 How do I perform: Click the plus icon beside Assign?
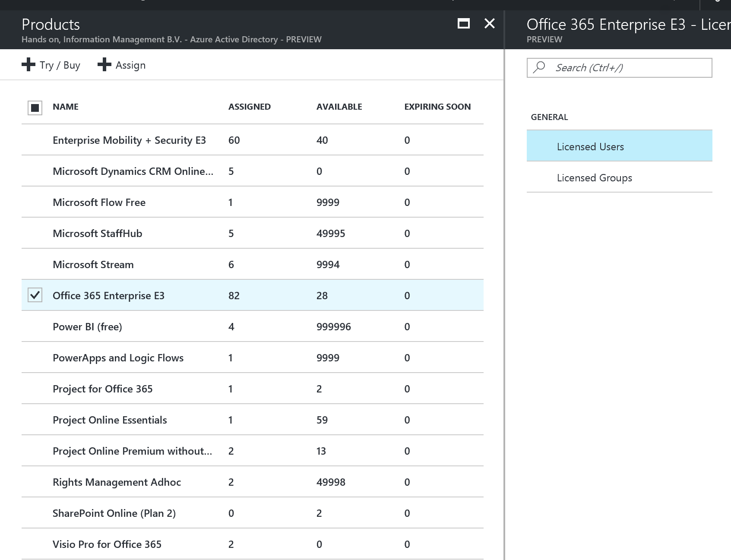pos(104,65)
